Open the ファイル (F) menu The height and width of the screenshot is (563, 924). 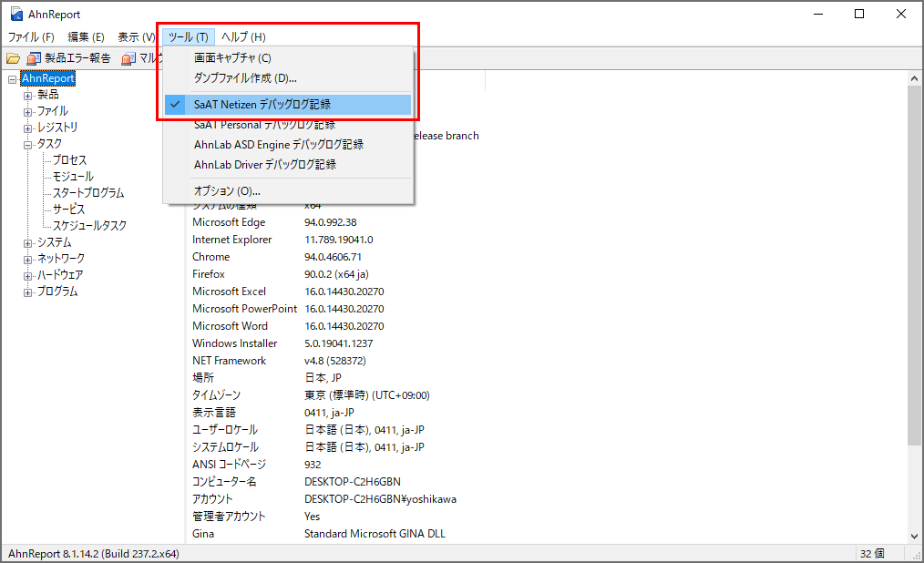[31, 37]
